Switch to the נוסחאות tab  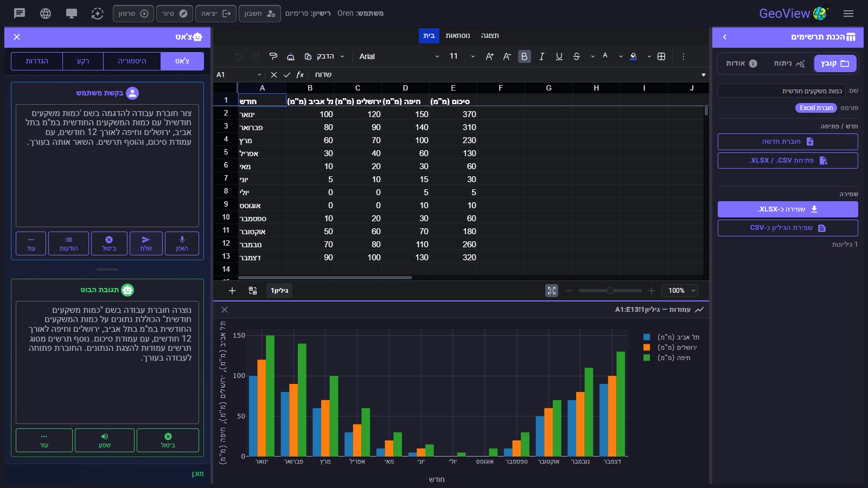[458, 36]
